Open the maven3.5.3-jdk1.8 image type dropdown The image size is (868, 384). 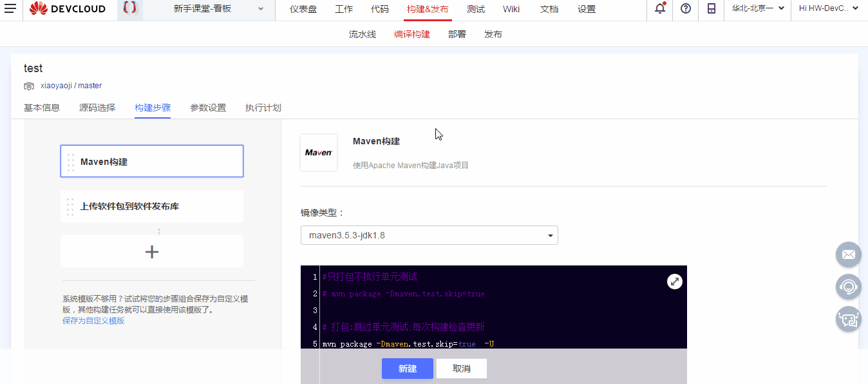point(429,235)
